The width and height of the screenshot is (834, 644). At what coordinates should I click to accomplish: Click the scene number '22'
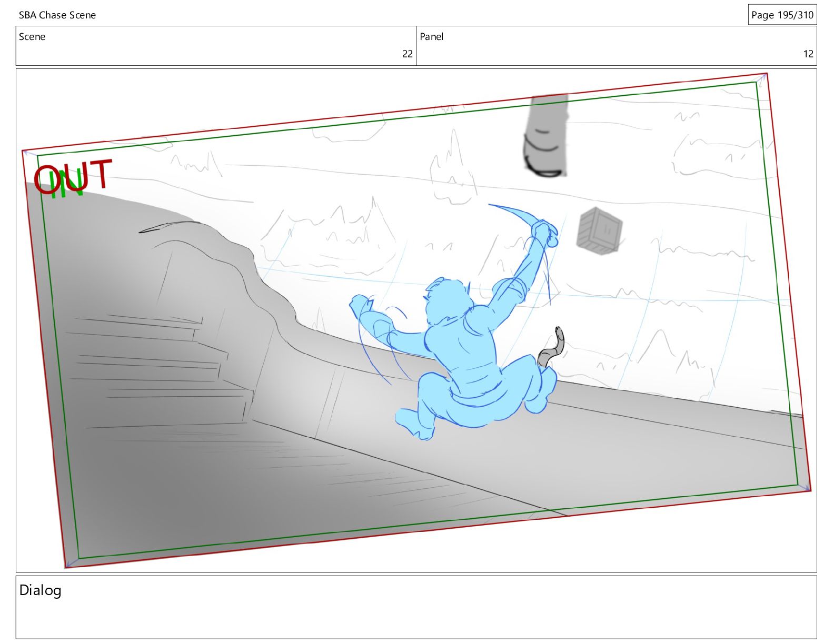pos(407,54)
